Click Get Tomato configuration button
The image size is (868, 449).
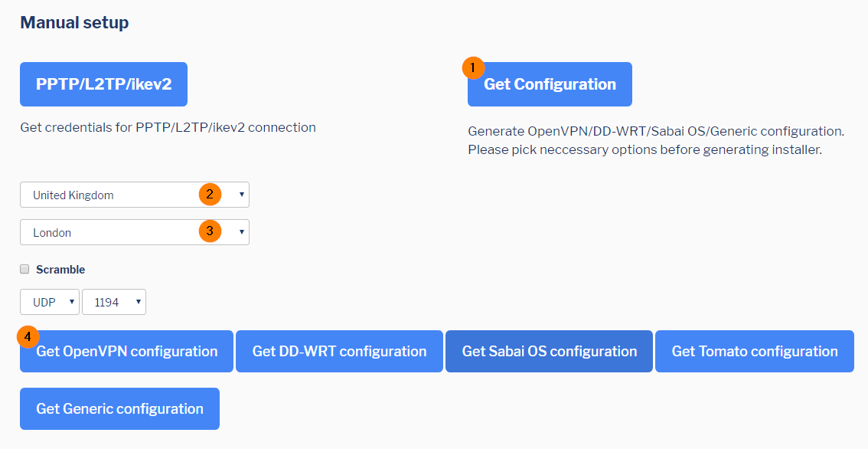click(x=754, y=352)
